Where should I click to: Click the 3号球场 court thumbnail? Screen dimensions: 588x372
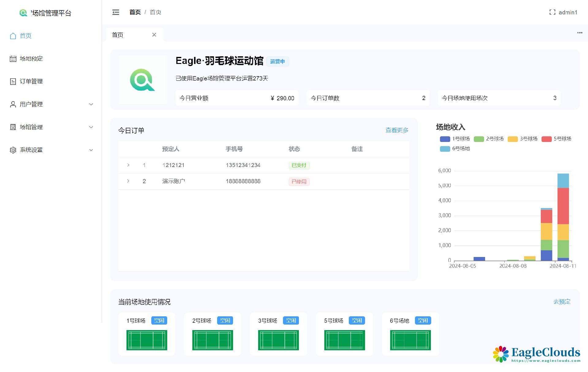coord(278,340)
